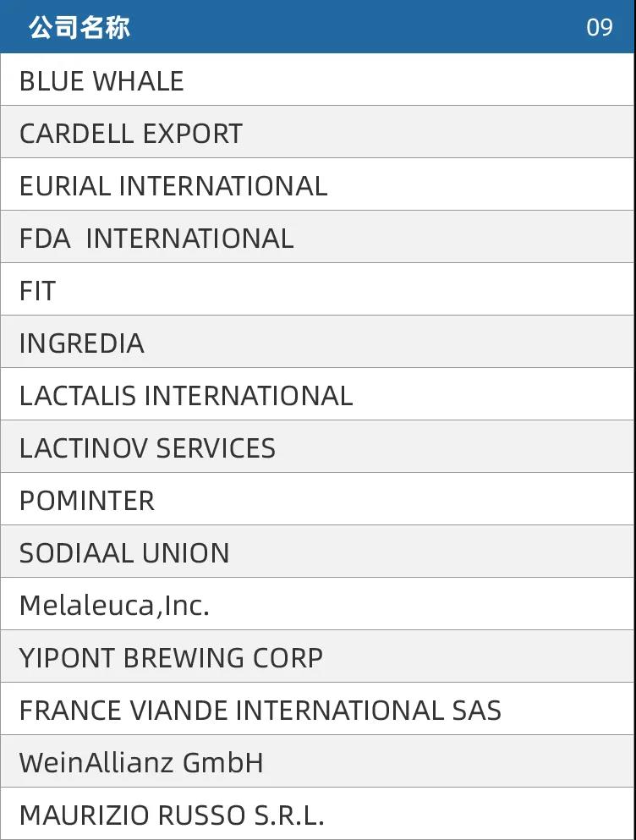Click the page number 09 in header
This screenshot has width=636, height=840.
[600, 27]
